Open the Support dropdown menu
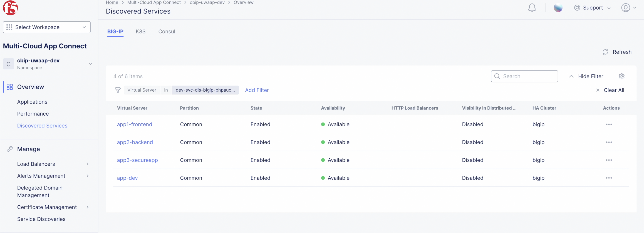 click(592, 8)
